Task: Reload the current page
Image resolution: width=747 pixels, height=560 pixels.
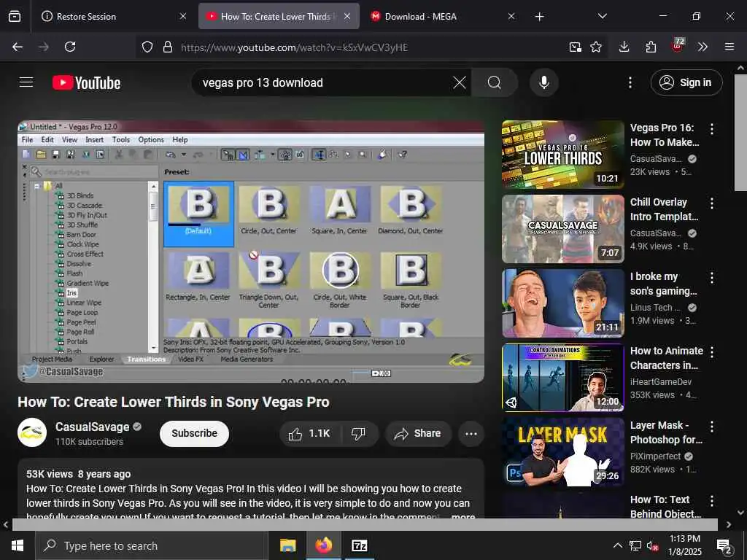Action: (70, 47)
